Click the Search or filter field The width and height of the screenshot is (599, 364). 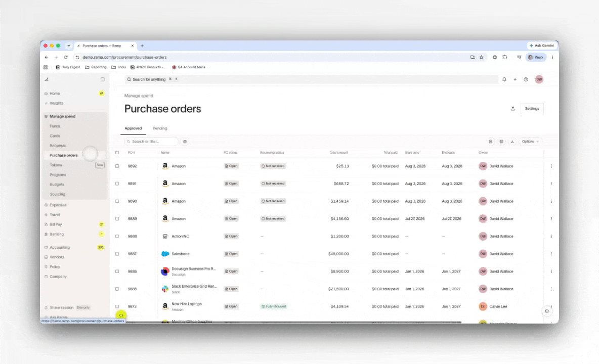pos(152,142)
